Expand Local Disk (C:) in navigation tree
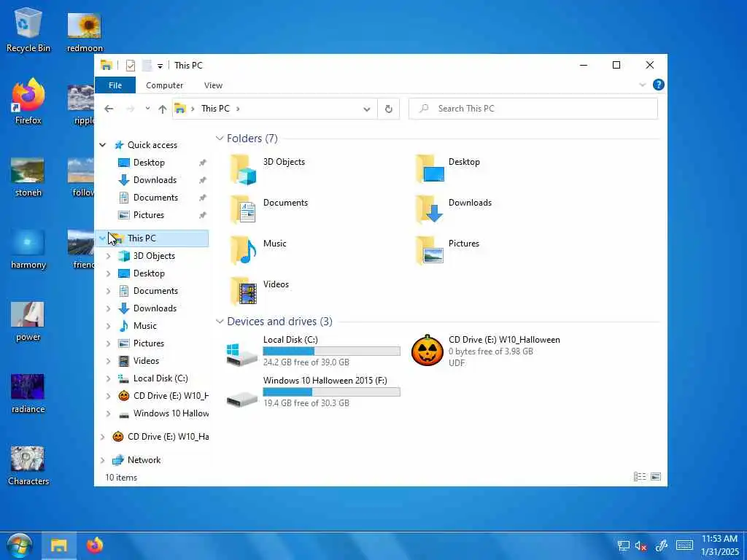 tap(108, 378)
